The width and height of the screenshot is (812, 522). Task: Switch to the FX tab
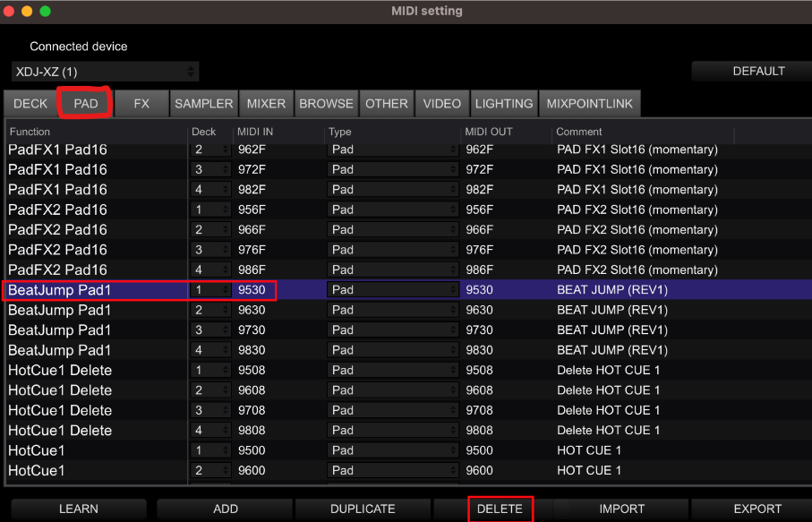tap(141, 103)
